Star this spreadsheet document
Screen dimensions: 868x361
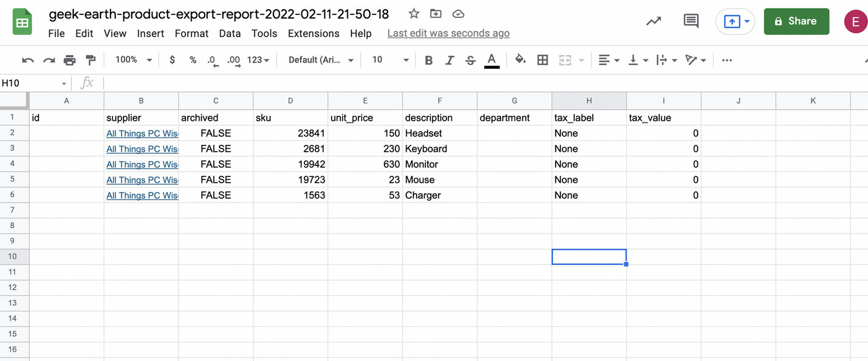414,14
